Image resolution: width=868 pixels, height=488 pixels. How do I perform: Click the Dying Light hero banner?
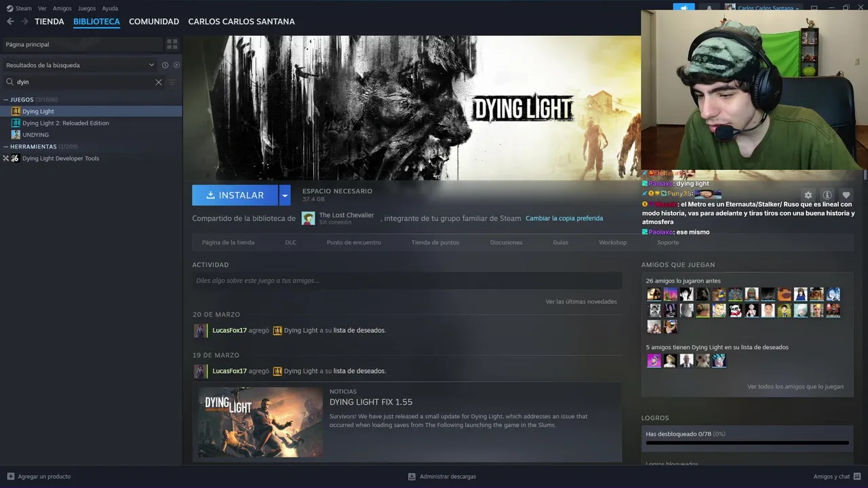412,107
